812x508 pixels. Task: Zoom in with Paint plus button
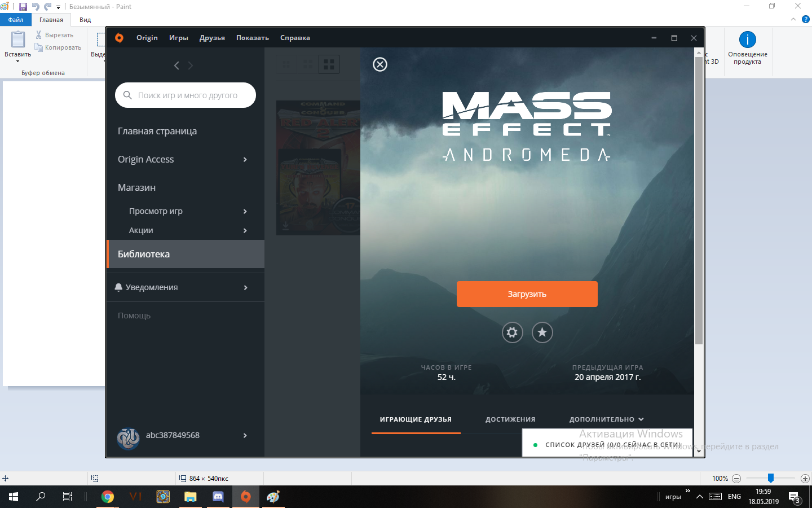point(805,479)
